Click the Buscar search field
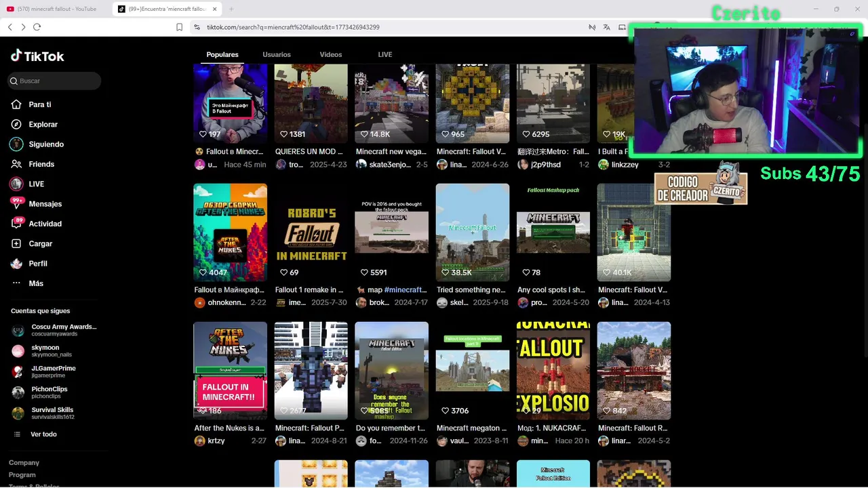The width and height of the screenshot is (868, 488). pyautogui.click(x=54, y=81)
